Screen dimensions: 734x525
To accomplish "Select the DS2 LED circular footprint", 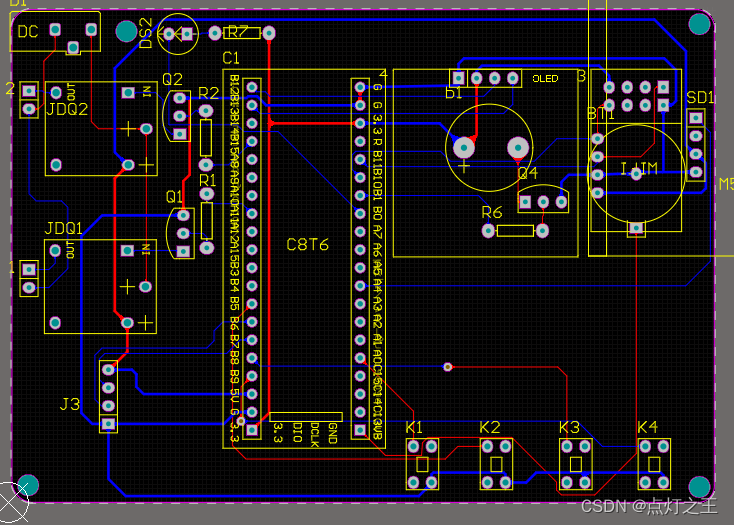I will click(178, 34).
